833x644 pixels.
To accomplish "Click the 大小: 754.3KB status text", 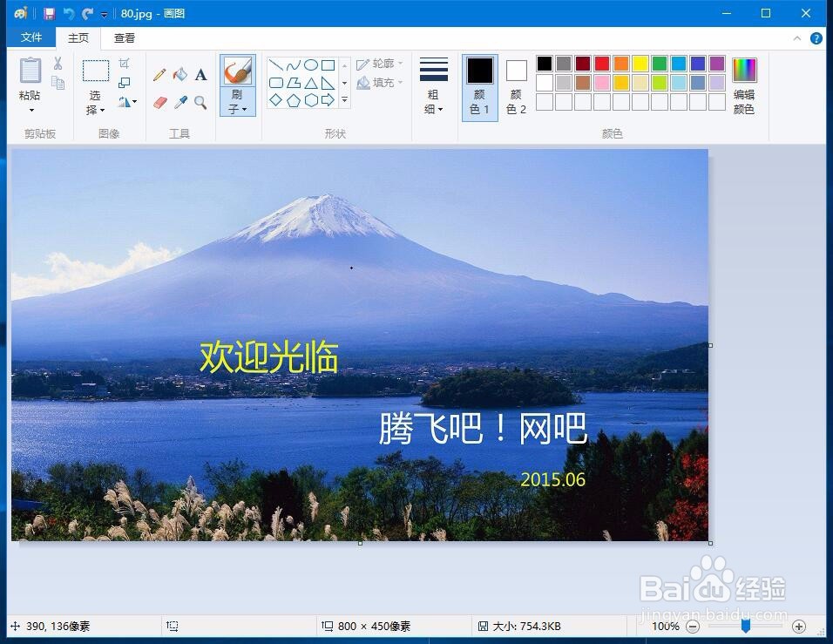I will [x=526, y=627].
